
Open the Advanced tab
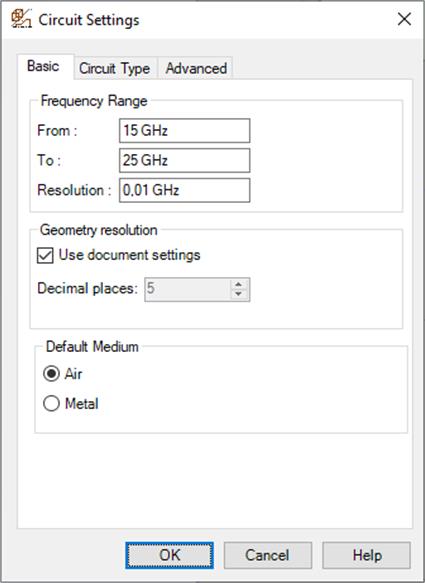click(x=196, y=68)
